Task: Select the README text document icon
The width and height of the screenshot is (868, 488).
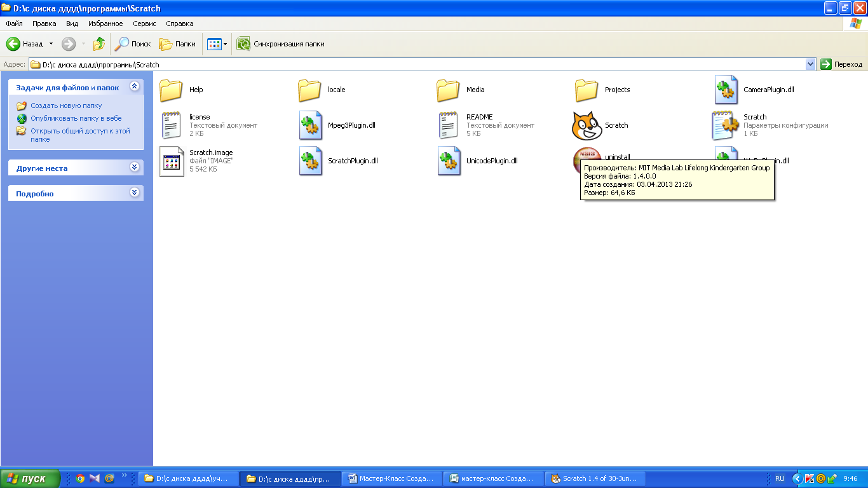Action: point(449,126)
